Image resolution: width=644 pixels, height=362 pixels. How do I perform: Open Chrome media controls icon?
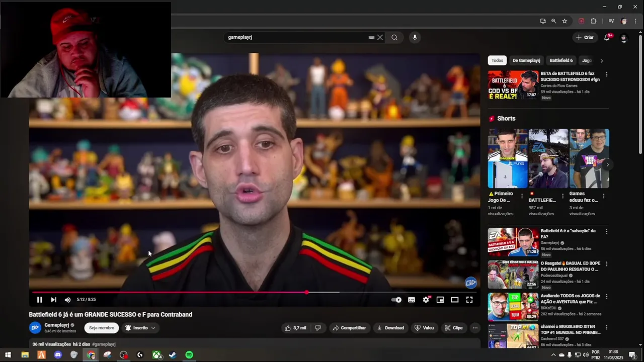(x=611, y=21)
